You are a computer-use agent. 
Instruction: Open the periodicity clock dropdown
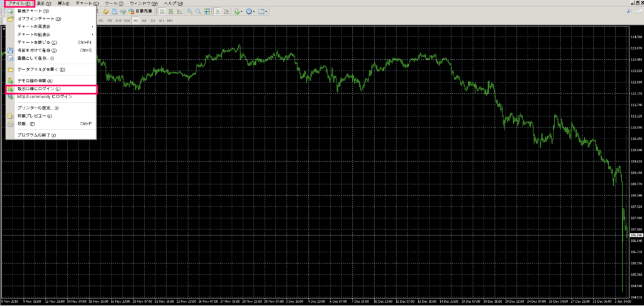[253, 11]
